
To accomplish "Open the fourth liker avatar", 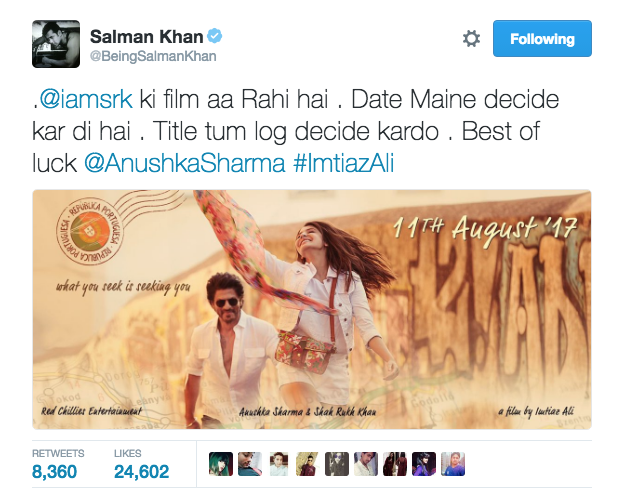I will click(308, 464).
